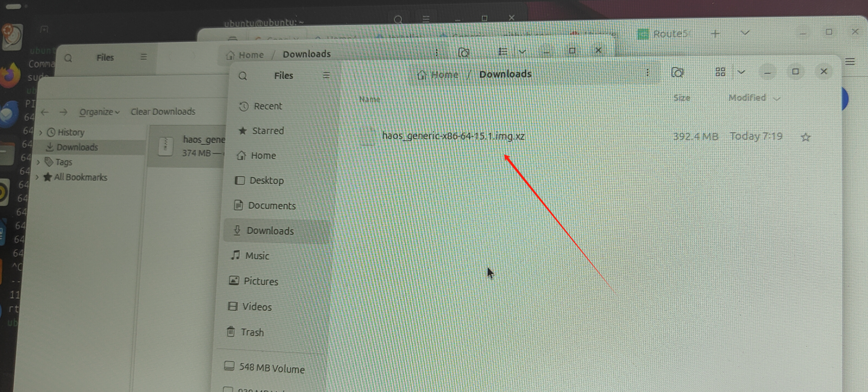Go to Home in front window breadcrumb
The width and height of the screenshot is (868, 392).
[438, 75]
